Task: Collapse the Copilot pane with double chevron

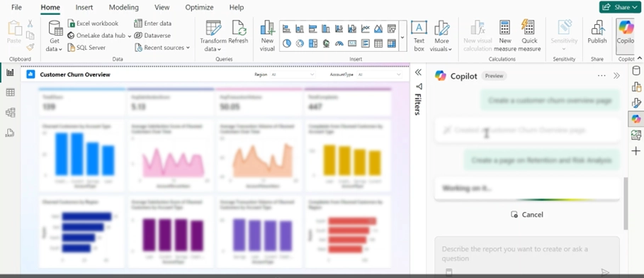Action: point(616,76)
